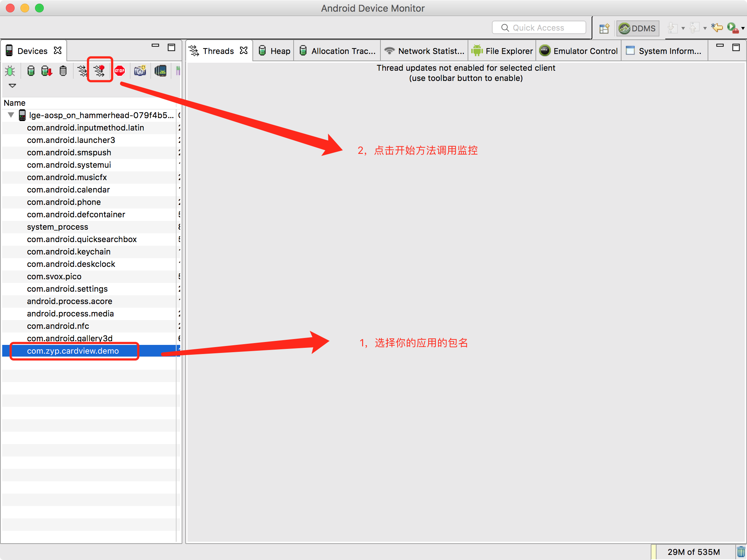Click the green Debug selected process bug icon
Image resolution: width=747 pixels, height=560 pixels.
tap(10, 71)
